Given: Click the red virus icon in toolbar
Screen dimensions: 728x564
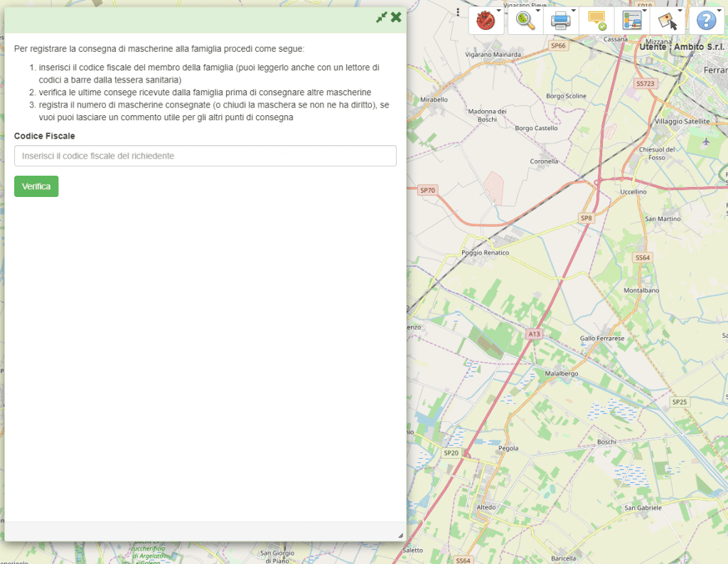Looking at the screenshot, I should [x=485, y=21].
